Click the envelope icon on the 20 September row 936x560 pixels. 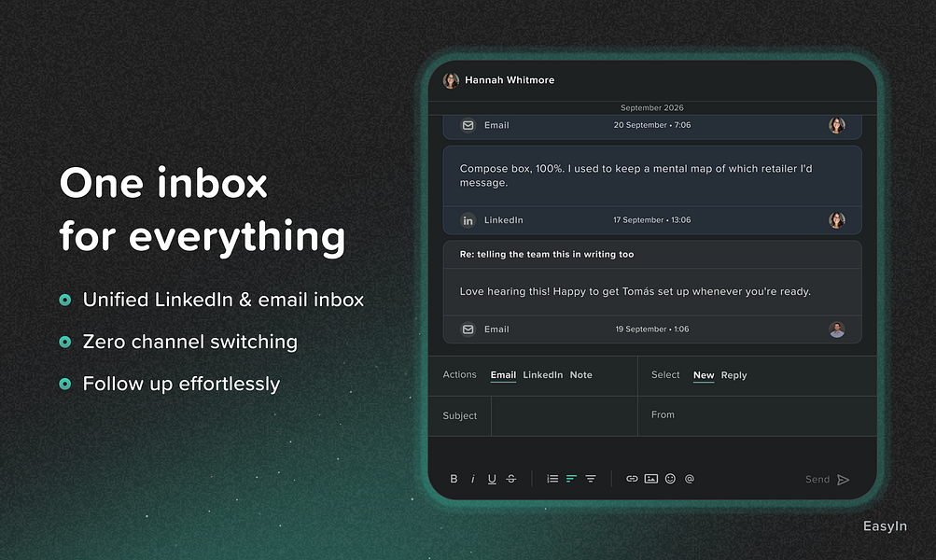[x=468, y=125]
